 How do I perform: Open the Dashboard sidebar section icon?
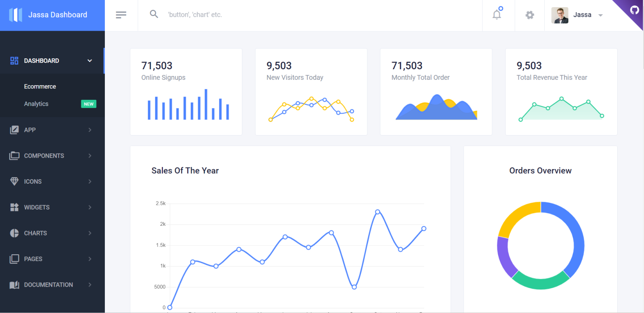click(14, 60)
